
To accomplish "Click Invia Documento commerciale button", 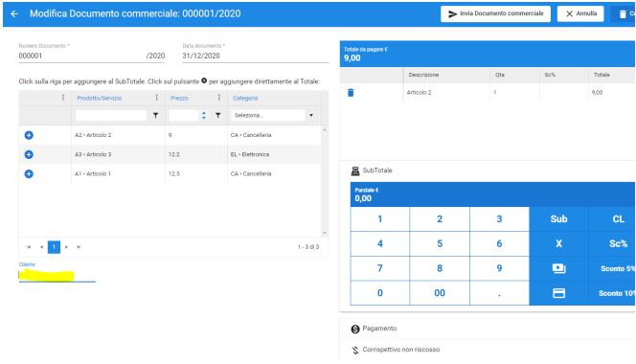I will click(x=495, y=13).
